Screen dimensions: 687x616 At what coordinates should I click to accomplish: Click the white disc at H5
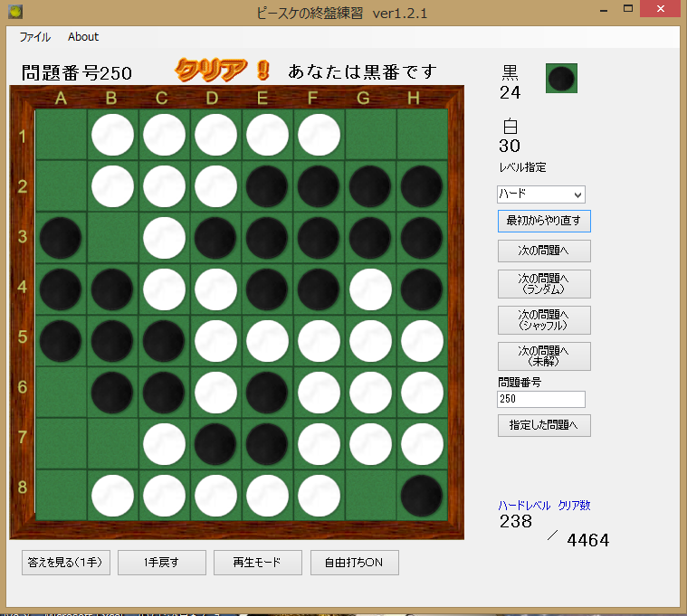(422, 341)
